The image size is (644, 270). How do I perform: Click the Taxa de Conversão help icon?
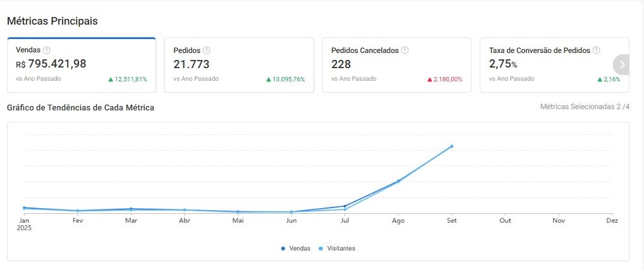[596, 50]
